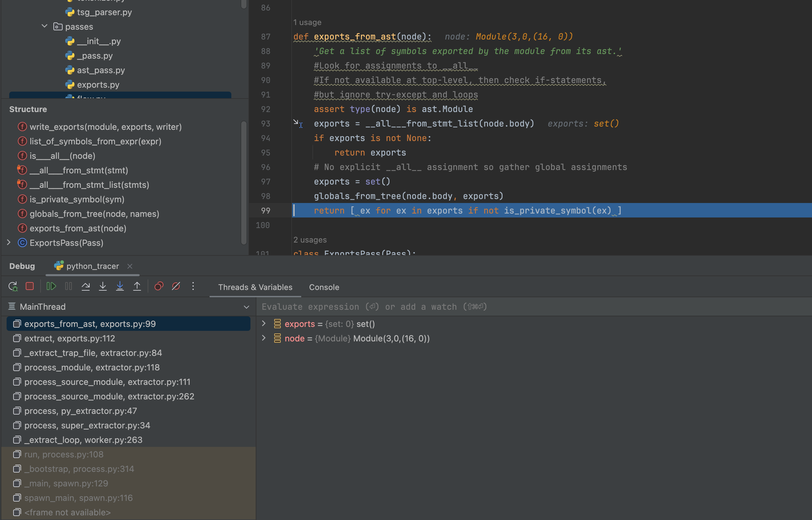Image resolution: width=812 pixels, height=520 pixels.
Task: Expand the node variable
Action: click(x=264, y=338)
